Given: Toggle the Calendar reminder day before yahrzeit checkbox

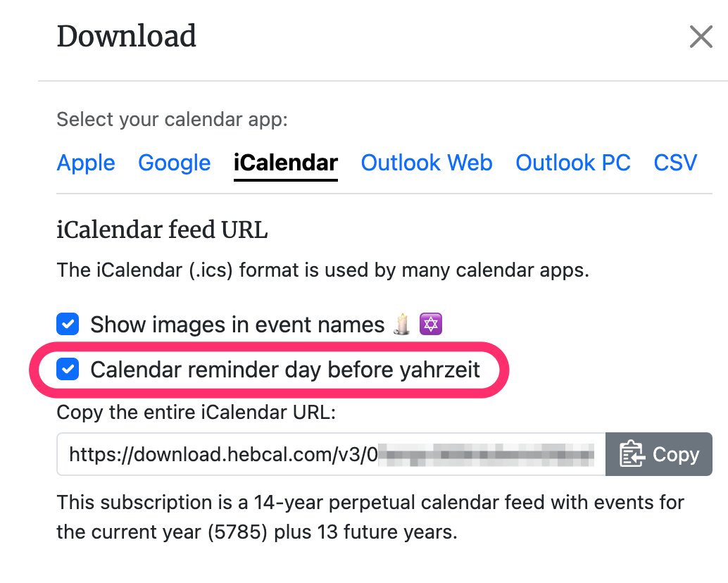Looking at the screenshot, I should coord(68,369).
